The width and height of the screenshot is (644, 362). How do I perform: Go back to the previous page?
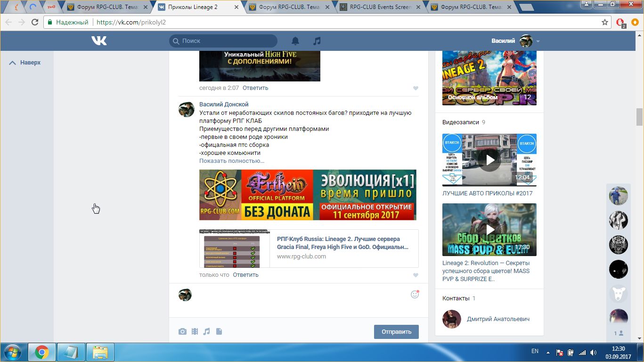(x=8, y=22)
